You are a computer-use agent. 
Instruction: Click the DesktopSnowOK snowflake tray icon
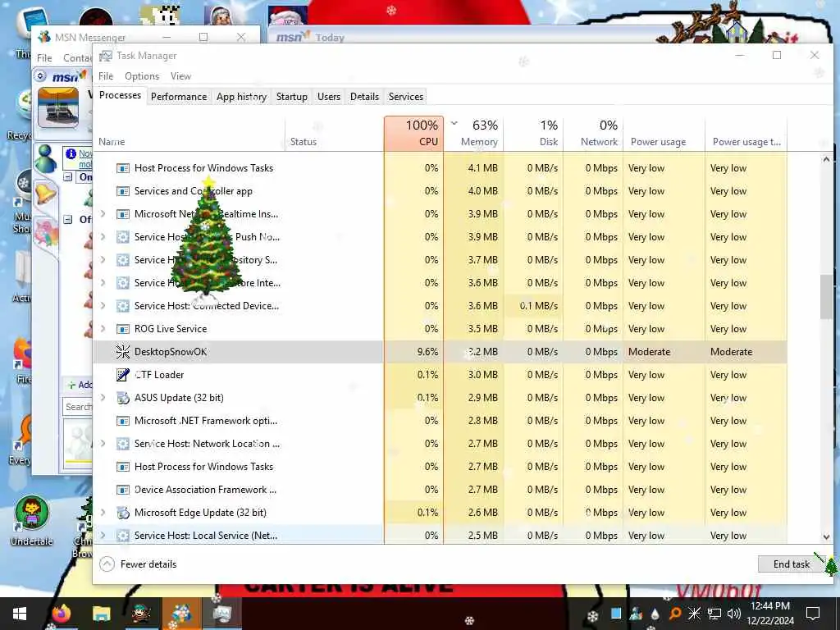point(694,614)
